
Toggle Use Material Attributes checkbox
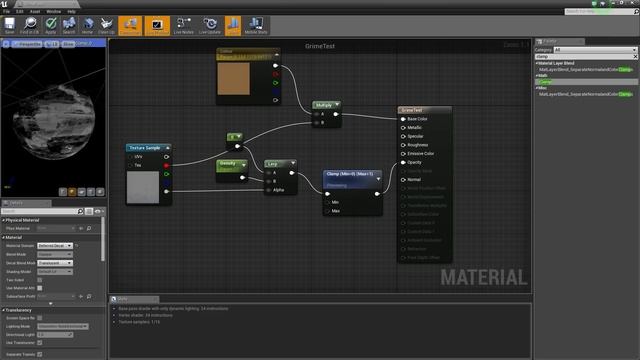40,288
